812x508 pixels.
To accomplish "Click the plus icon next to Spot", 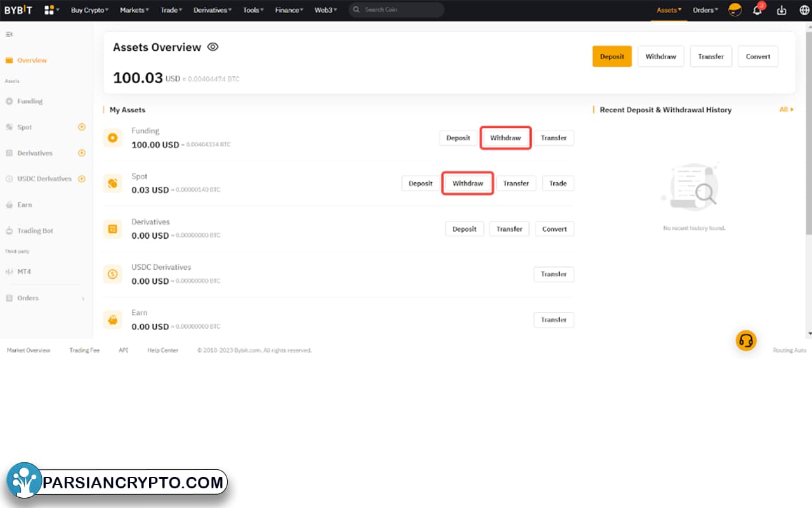I will [x=81, y=127].
